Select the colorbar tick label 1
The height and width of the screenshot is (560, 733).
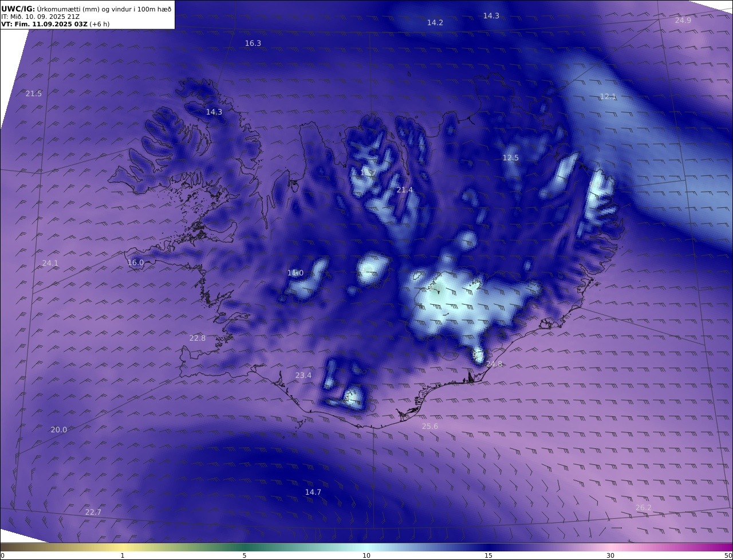(123, 555)
